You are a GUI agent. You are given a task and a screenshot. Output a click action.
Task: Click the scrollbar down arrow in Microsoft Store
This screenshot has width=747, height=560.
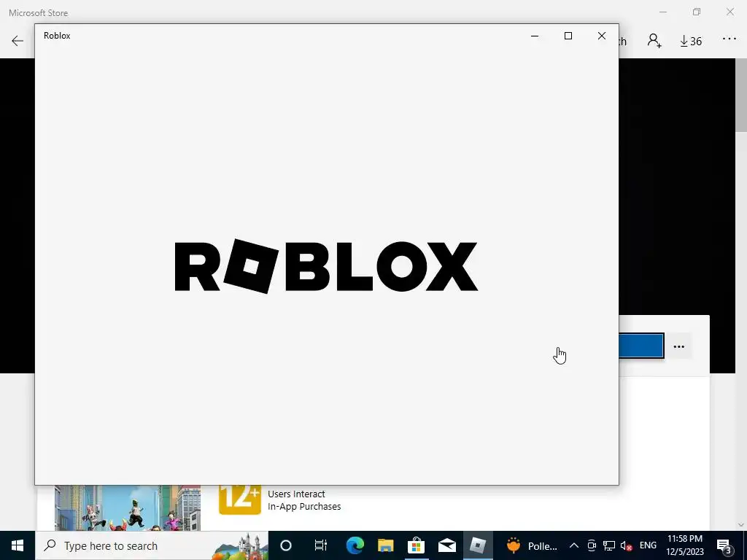(x=741, y=525)
